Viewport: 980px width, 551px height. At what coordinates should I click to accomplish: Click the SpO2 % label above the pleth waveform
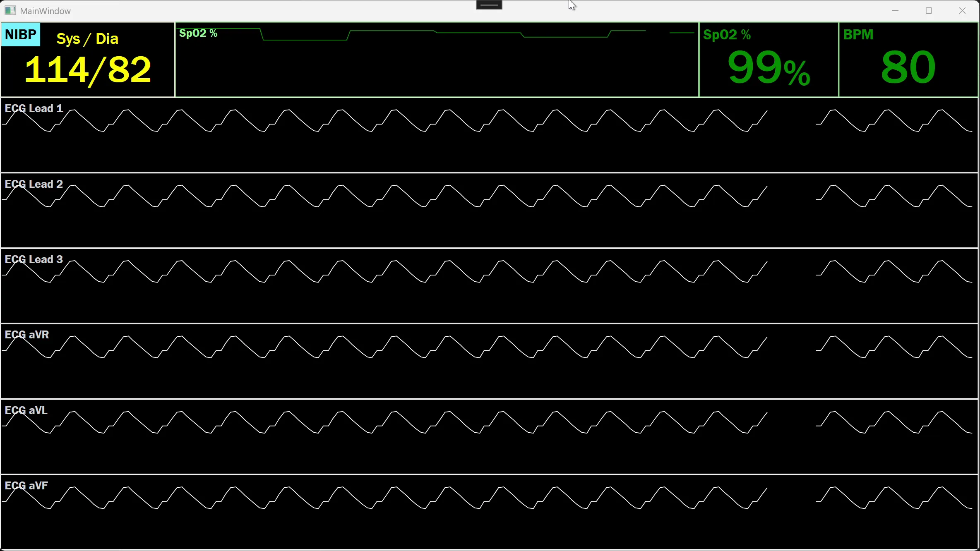pos(198,33)
